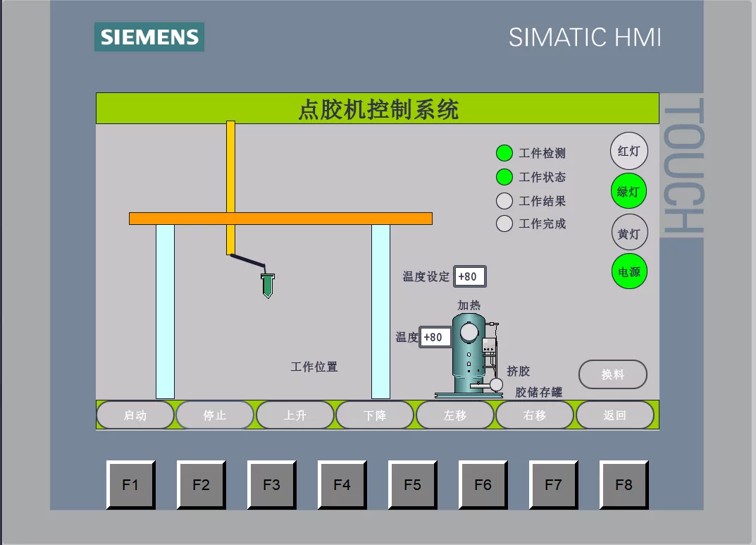Click the 绿灯 green lamp indicator
This screenshot has height=545, width=756.
coord(628,190)
